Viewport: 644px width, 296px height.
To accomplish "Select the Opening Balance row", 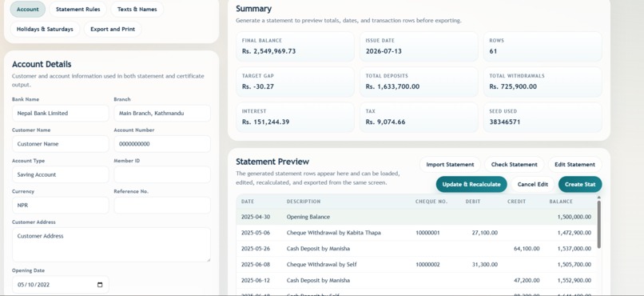I will pos(416,217).
